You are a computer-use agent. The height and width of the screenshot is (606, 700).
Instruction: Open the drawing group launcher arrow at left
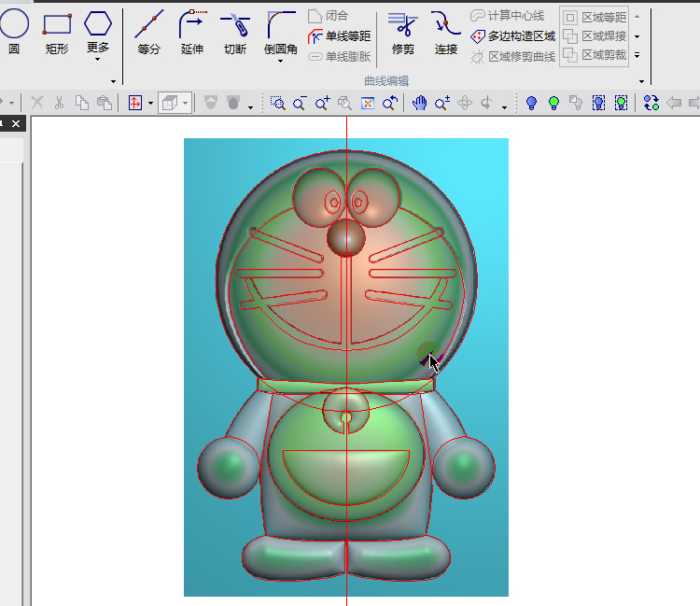coord(113,82)
